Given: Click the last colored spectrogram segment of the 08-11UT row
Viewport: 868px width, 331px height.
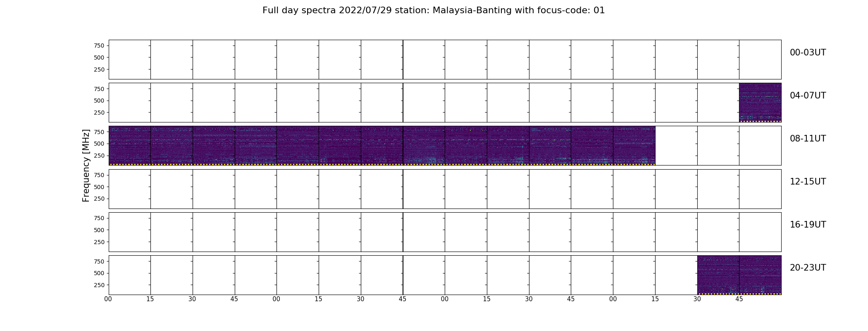Looking at the screenshot, I should tap(634, 146).
